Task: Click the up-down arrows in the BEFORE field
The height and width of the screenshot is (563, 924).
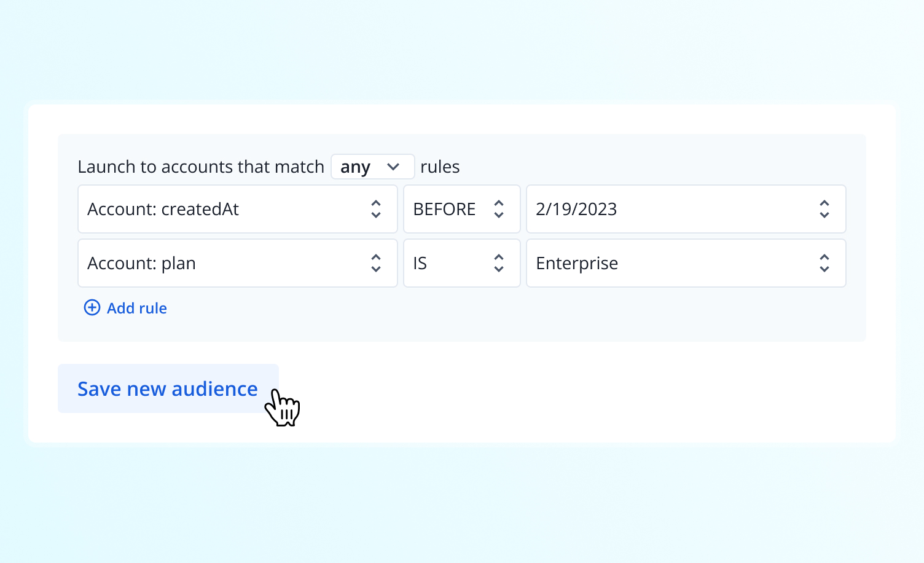Action: pyautogui.click(x=499, y=209)
